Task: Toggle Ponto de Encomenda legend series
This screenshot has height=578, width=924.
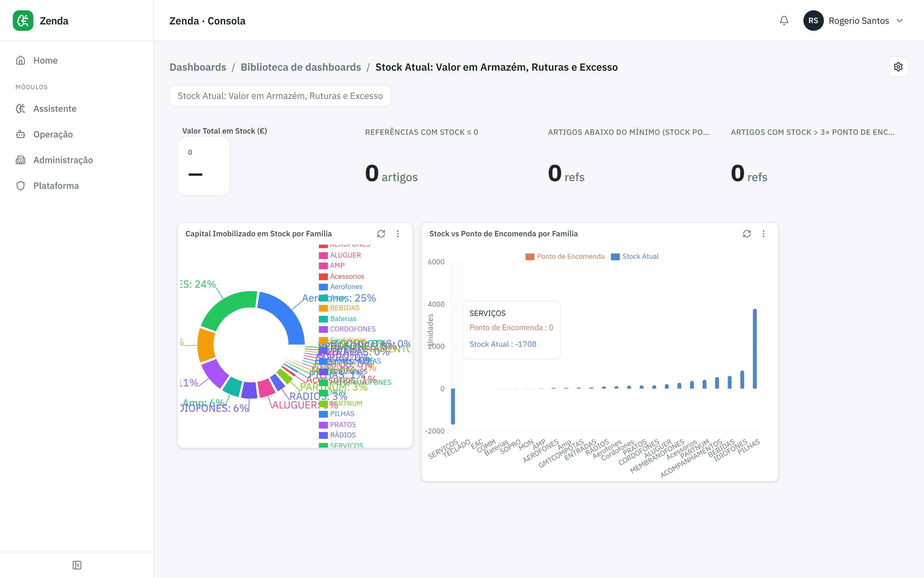Action: [x=565, y=257]
